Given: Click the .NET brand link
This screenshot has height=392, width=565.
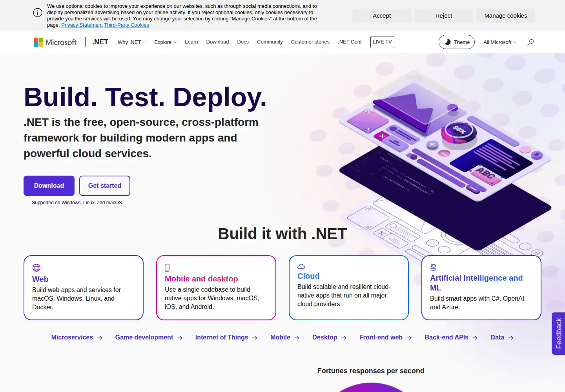Looking at the screenshot, I should [x=100, y=42].
